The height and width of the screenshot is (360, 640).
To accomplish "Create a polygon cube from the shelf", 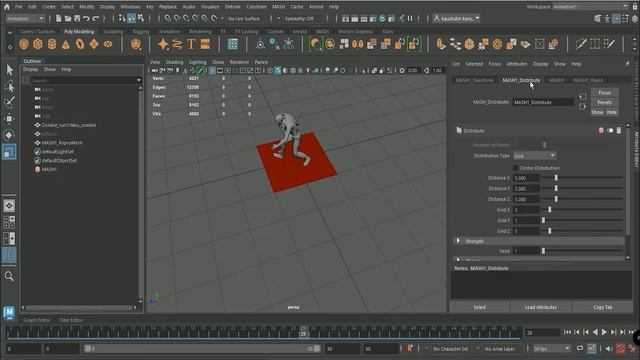I will point(38,44).
